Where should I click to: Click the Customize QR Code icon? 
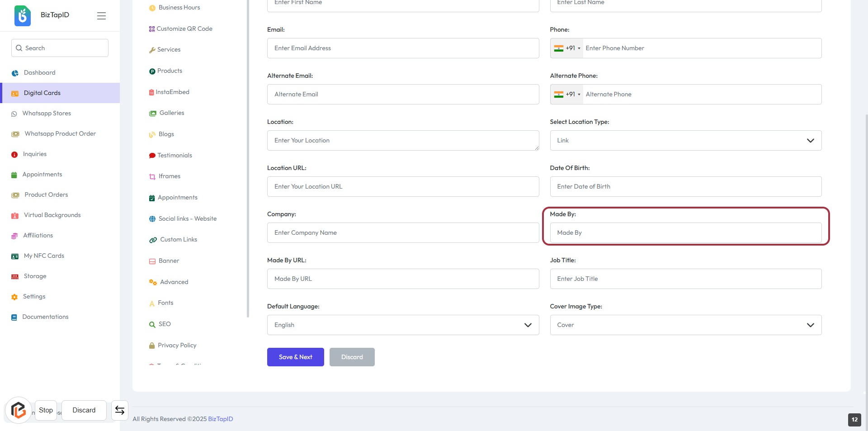click(x=152, y=29)
